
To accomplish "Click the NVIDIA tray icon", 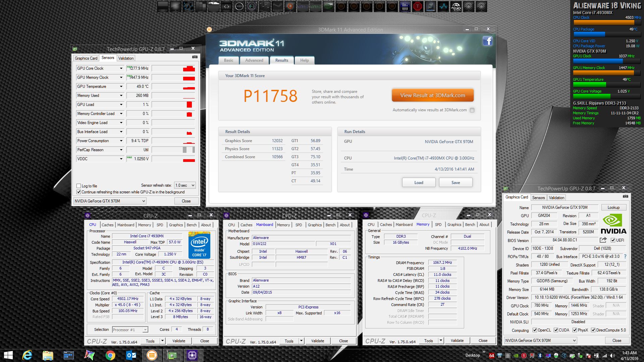I will coord(516,356).
